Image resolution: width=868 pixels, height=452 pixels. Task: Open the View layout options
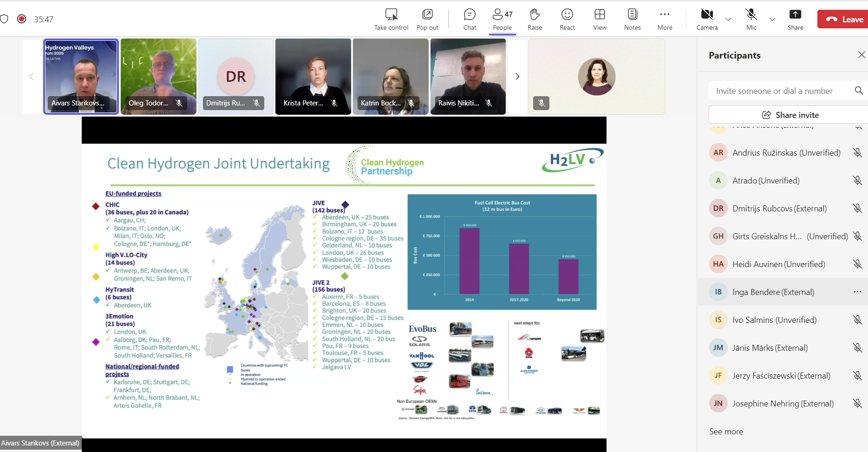[600, 20]
